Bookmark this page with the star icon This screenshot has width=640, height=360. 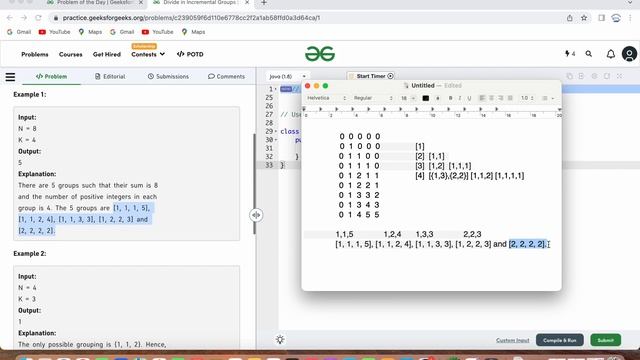pyautogui.click(x=584, y=18)
